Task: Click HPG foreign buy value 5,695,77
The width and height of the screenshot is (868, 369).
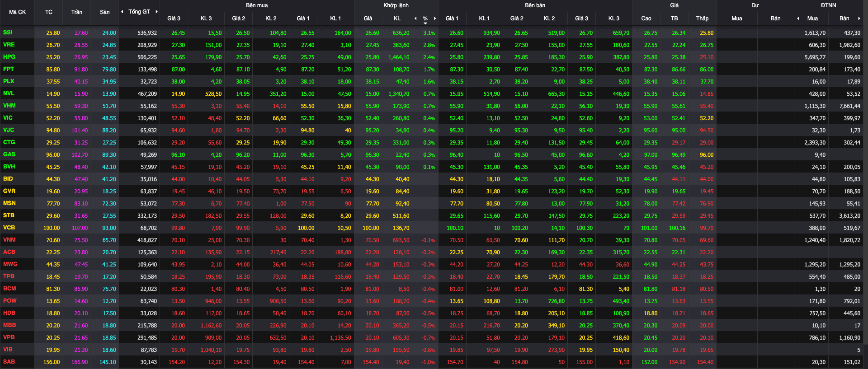Action: click(815, 57)
